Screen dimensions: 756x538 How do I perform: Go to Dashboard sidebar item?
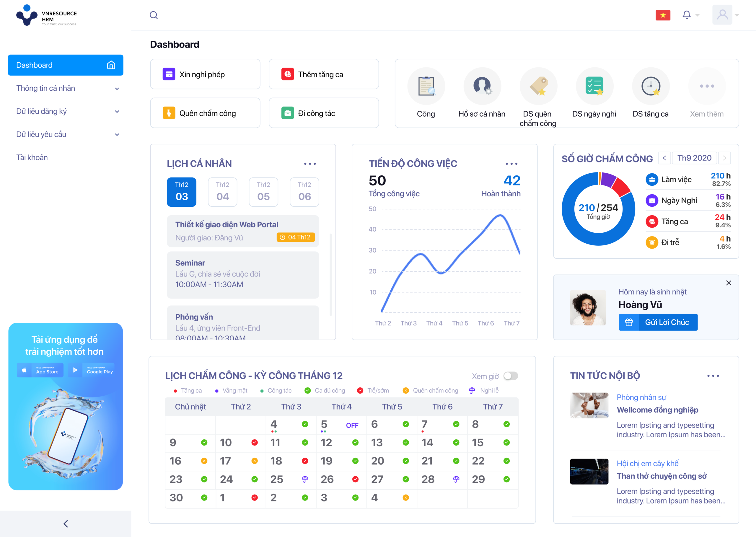[66, 65]
